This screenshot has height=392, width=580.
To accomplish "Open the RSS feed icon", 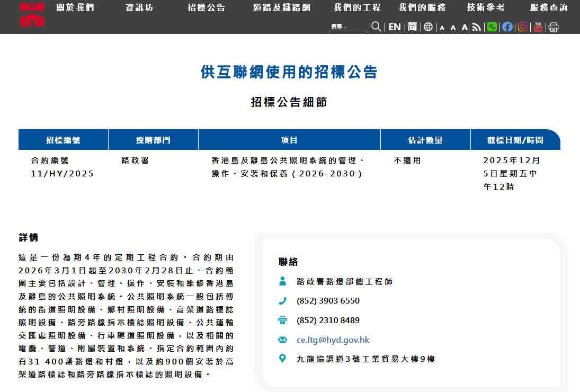I will click(477, 27).
